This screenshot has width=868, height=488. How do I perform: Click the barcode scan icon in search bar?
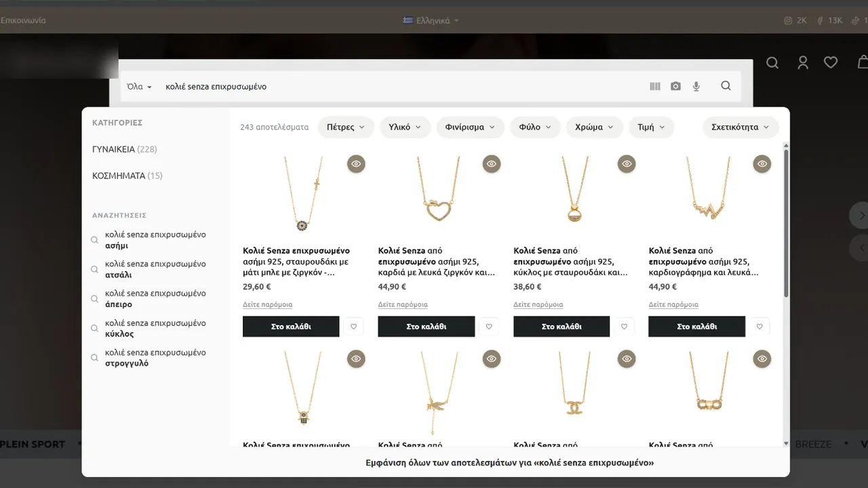point(655,86)
